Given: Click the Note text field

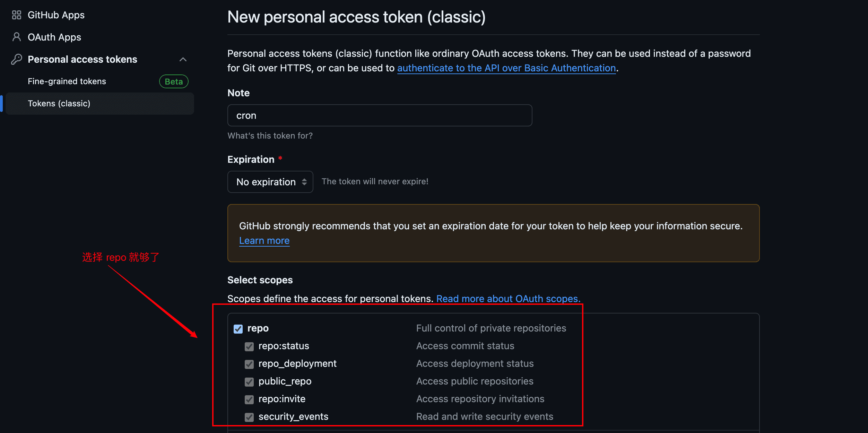Looking at the screenshot, I should [x=380, y=115].
